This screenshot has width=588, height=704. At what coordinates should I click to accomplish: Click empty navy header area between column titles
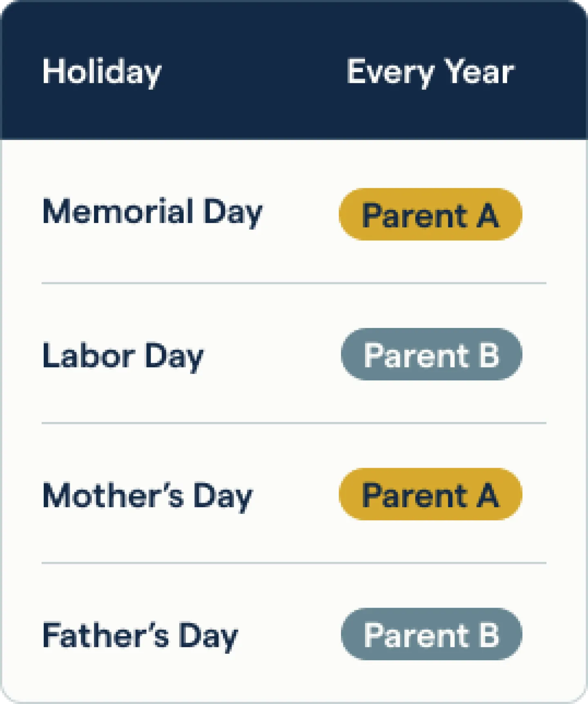pos(253,72)
